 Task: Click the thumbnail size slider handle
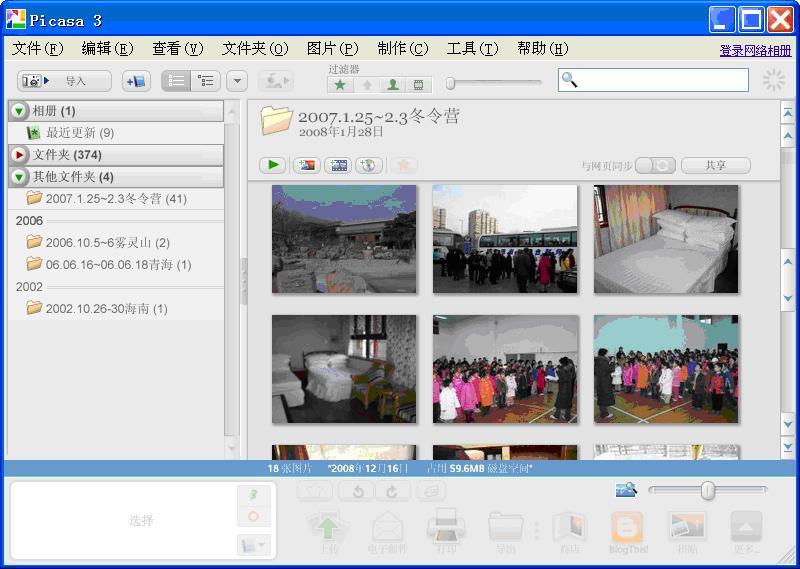[708, 490]
